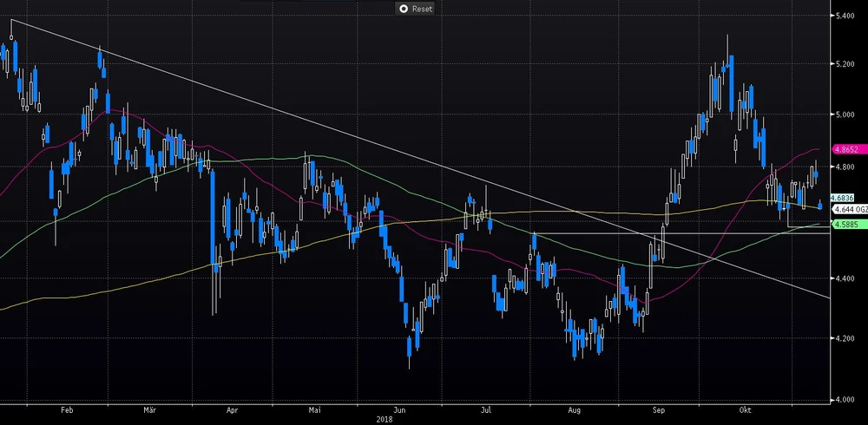The height and width of the screenshot is (425, 868).
Task: Click the green 4.5885 price tag
Action: pyautogui.click(x=845, y=224)
